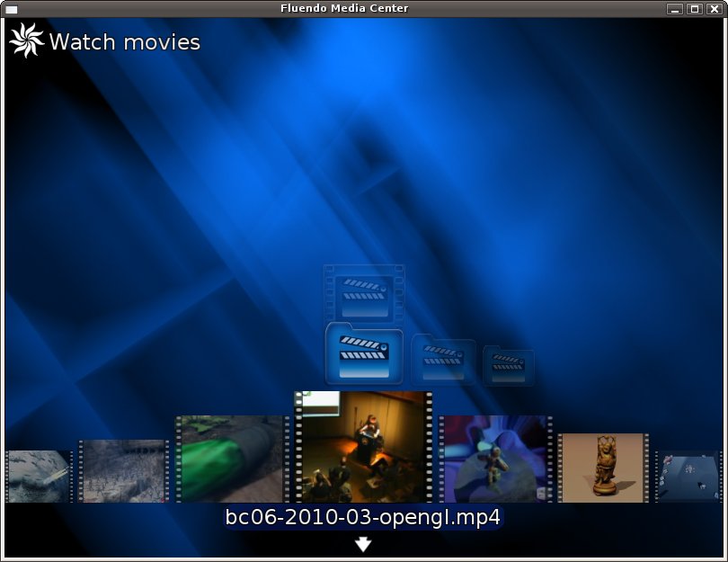
Task: Click the Watch movies heading text
Action: (125, 42)
